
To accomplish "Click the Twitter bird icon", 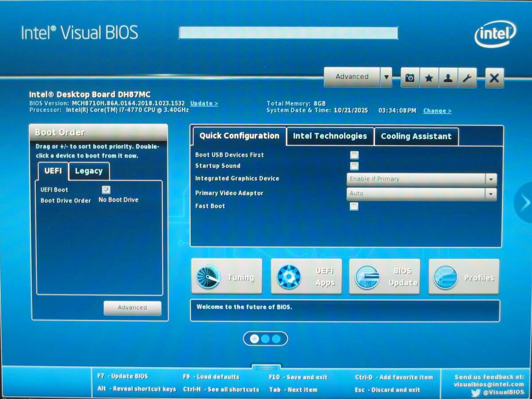I will tap(476, 392).
